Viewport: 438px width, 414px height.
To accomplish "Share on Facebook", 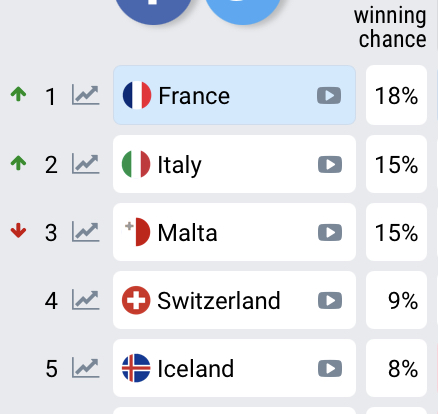I will [153, 10].
